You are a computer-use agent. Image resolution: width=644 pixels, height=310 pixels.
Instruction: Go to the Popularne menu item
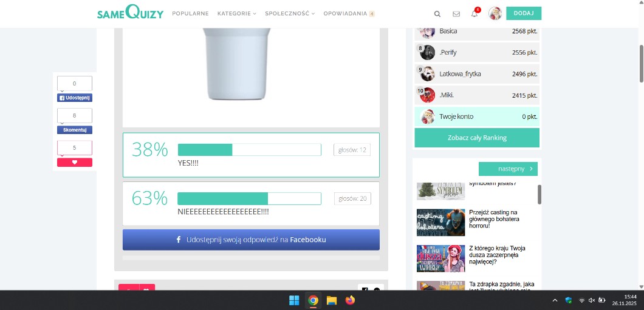[x=190, y=13]
